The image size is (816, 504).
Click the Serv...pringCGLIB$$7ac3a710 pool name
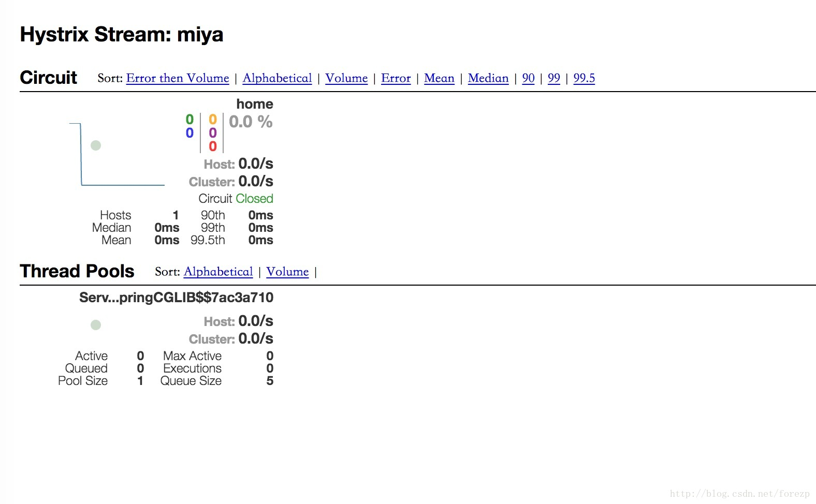coord(176,298)
